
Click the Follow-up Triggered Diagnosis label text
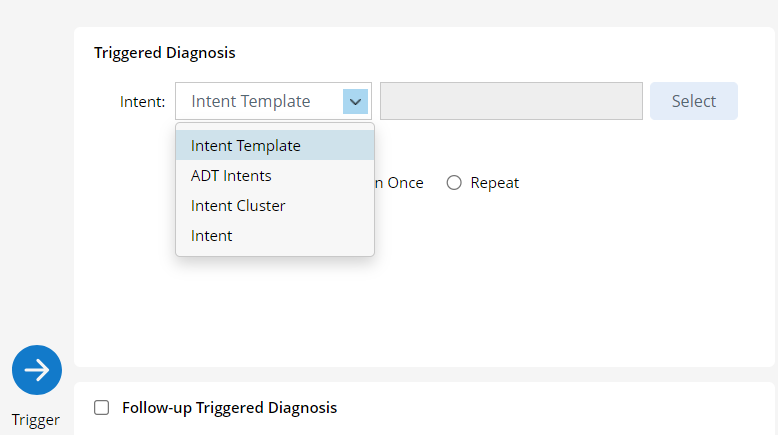coord(229,408)
